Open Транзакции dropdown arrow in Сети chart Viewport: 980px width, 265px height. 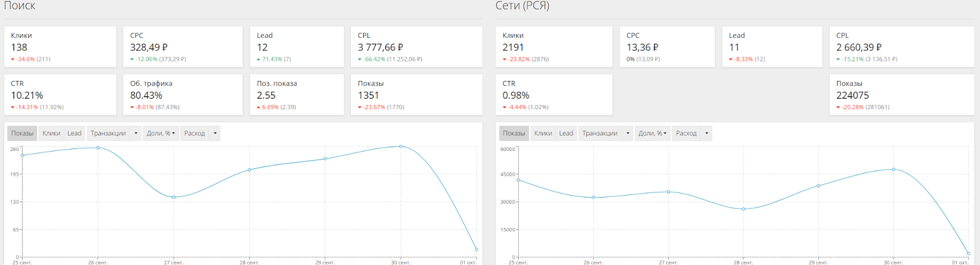(x=628, y=133)
